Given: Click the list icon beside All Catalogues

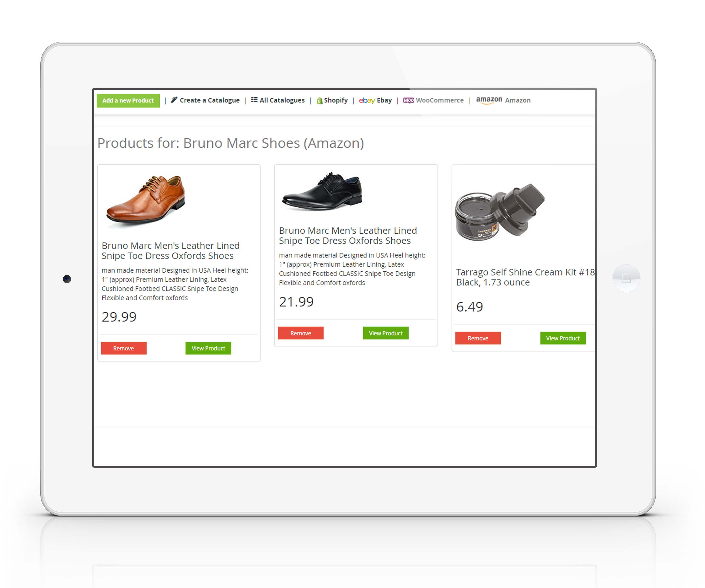Looking at the screenshot, I should click(254, 100).
